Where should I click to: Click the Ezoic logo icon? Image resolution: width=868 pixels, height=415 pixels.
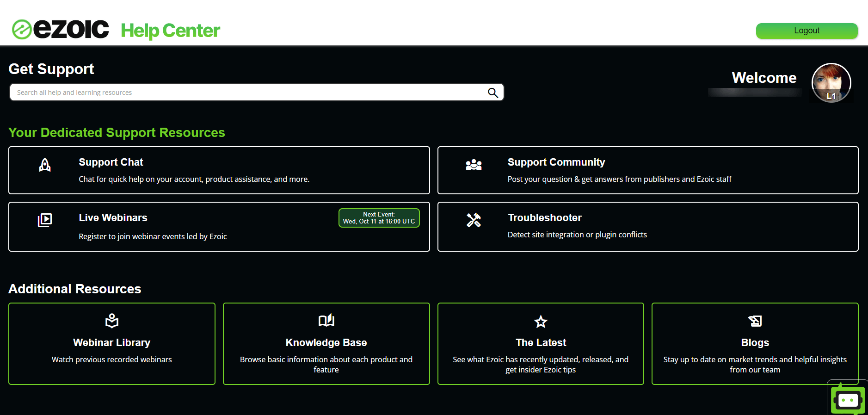[x=22, y=30]
